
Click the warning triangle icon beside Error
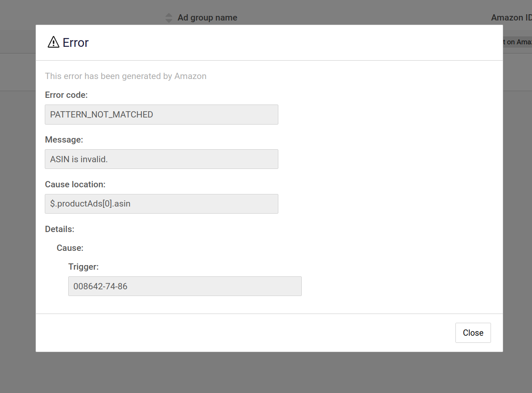[54, 42]
